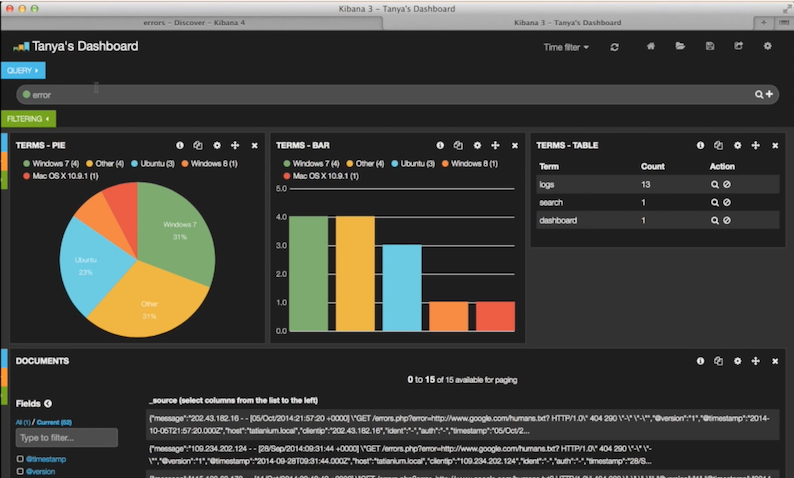Configure the Documents panel settings

coord(737,361)
